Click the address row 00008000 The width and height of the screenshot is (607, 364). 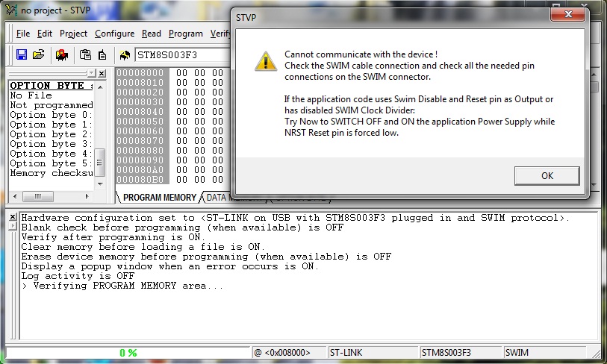click(x=140, y=72)
